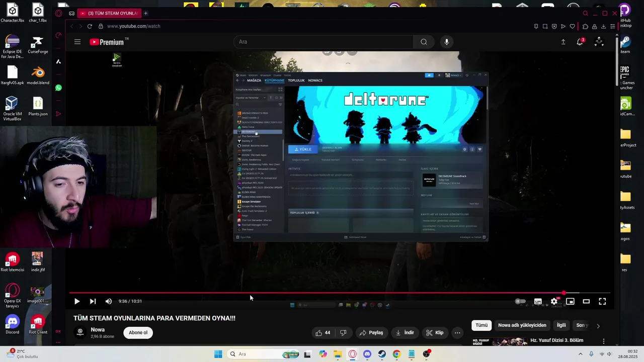Open Opera tab islands workspace icon
Screen dimensions: 644x362
tap(71, 13)
